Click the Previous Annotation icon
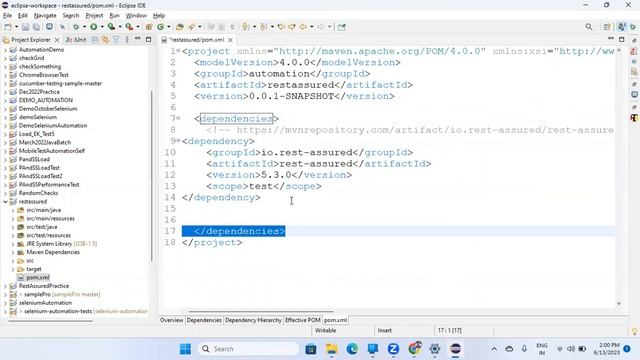Viewport: 640px width, 360px height. (264, 27)
